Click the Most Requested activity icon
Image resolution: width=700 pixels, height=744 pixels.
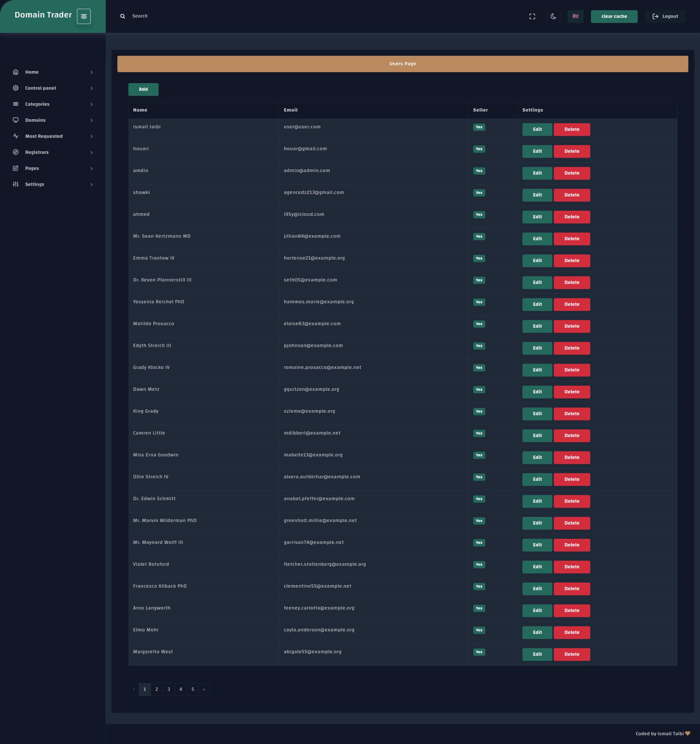tap(16, 136)
